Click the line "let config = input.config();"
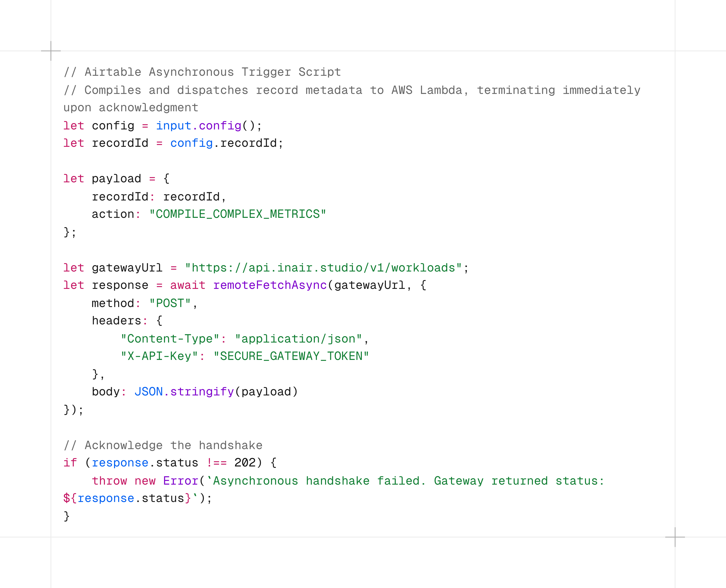726x588 pixels. tap(163, 126)
